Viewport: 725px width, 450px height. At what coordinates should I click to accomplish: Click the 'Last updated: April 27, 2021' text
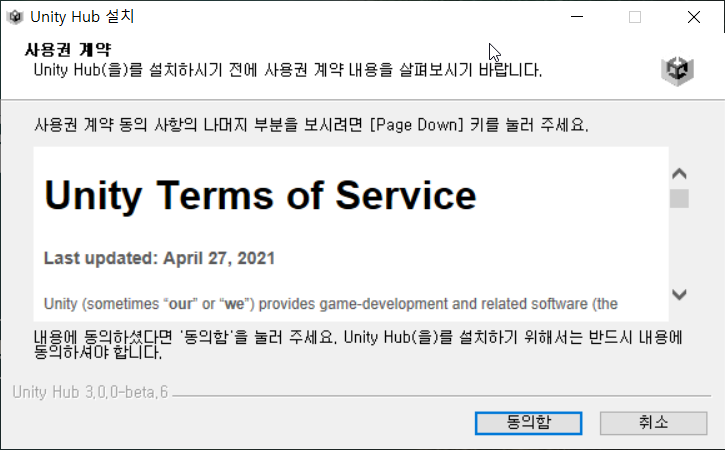(x=160, y=258)
